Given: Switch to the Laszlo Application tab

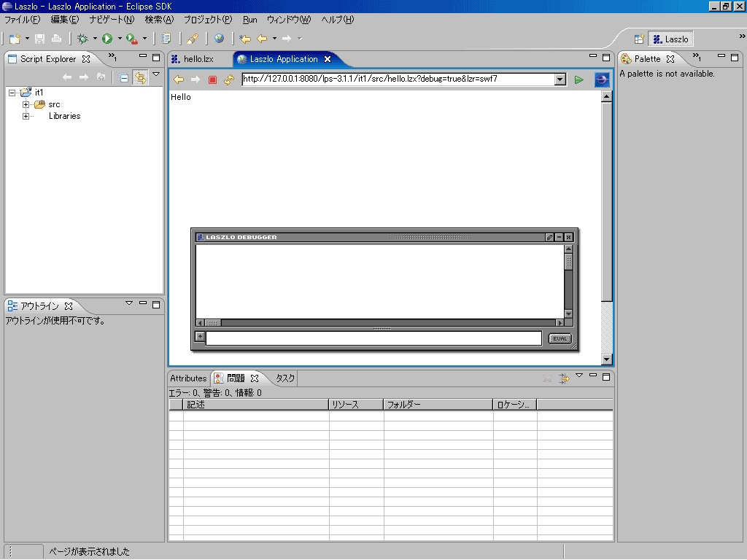Looking at the screenshot, I should pyautogui.click(x=284, y=59).
